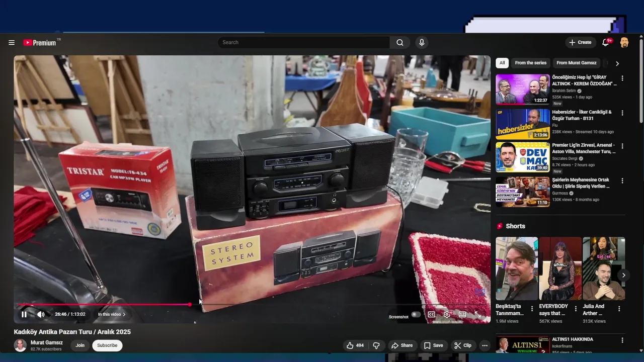Open Şairlerin Meyhanesine video thumbnail
Screen dimensions: 644x362
point(523,192)
